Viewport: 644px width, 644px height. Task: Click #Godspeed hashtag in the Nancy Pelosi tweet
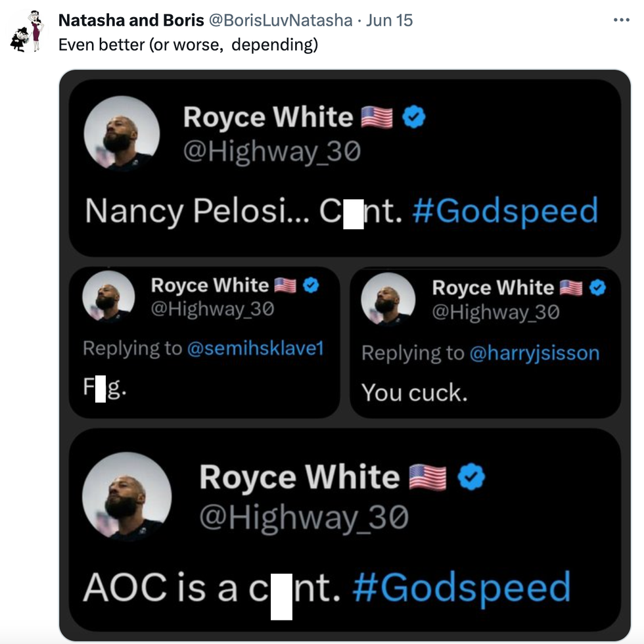505,211
